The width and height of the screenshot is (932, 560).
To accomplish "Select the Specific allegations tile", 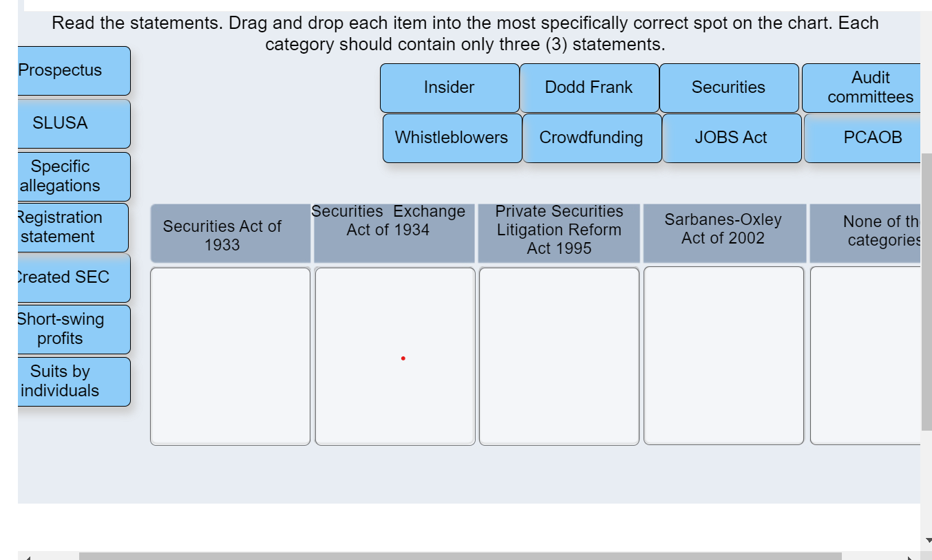I will pos(61,176).
